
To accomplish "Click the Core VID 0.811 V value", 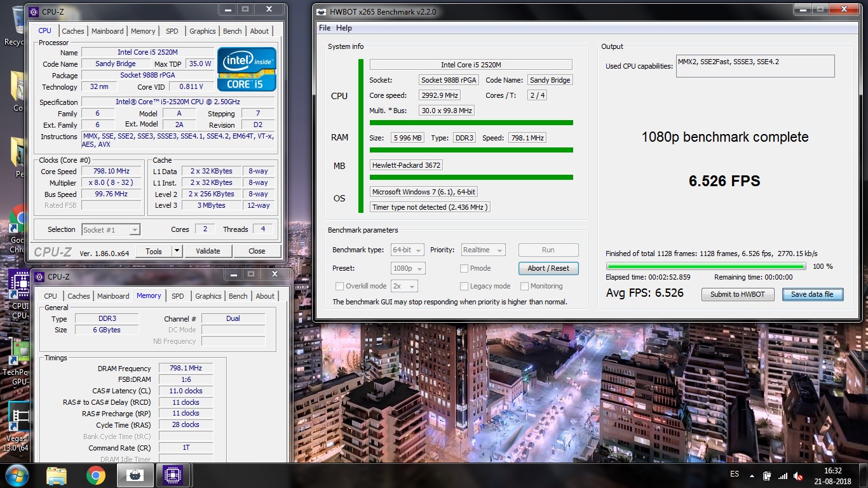I will point(192,87).
